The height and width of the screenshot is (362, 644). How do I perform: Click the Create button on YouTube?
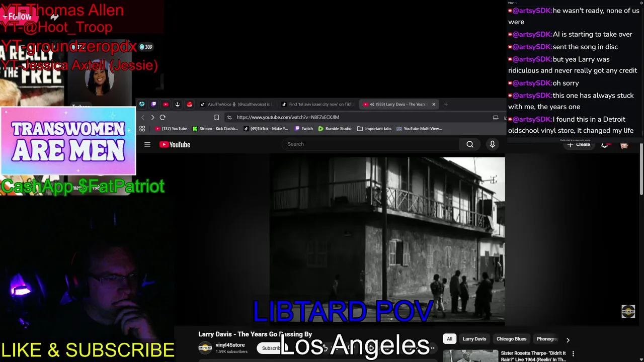pyautogui.click(x=579, y=145)
